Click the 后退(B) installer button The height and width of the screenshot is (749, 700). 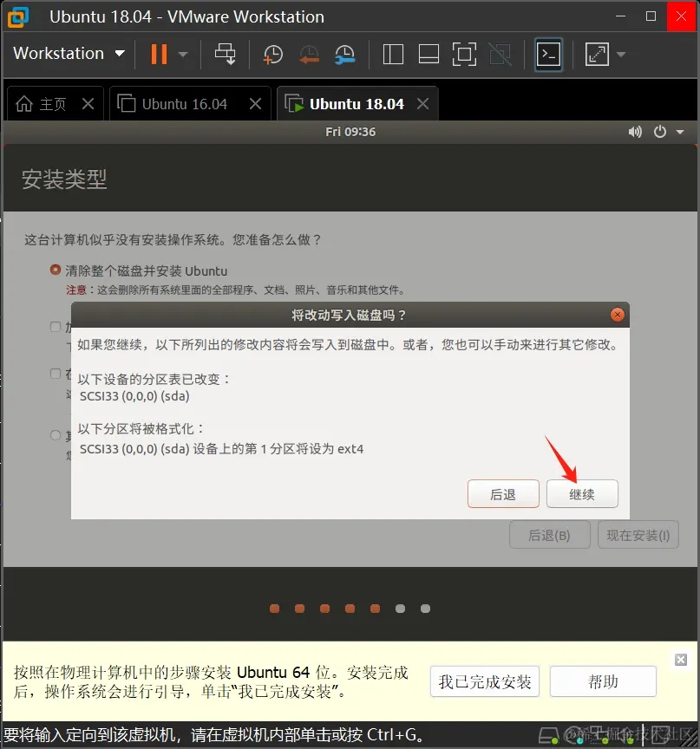coord(549,535)
